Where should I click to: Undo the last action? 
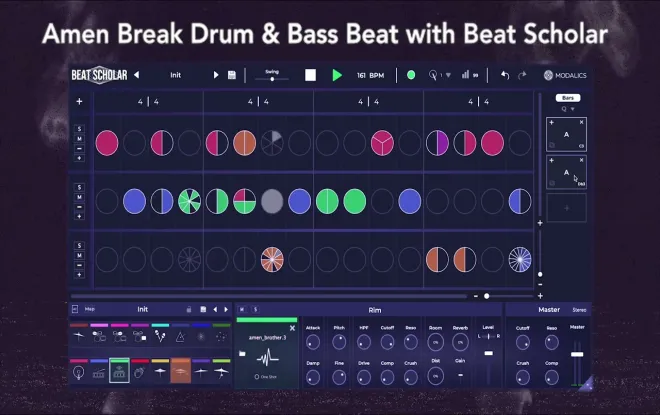coord(505,75)
